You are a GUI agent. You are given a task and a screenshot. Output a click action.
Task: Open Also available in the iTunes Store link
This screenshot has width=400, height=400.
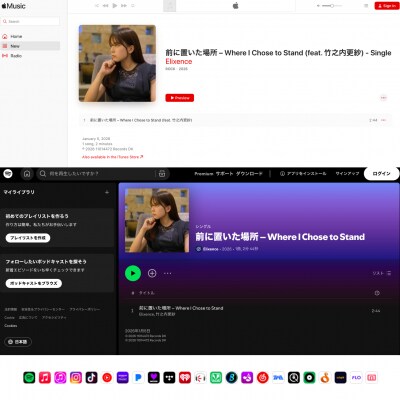pos(112,157)
